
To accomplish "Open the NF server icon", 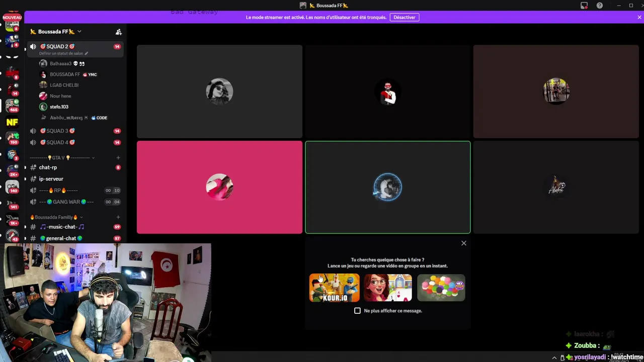I will coord(12,122).
